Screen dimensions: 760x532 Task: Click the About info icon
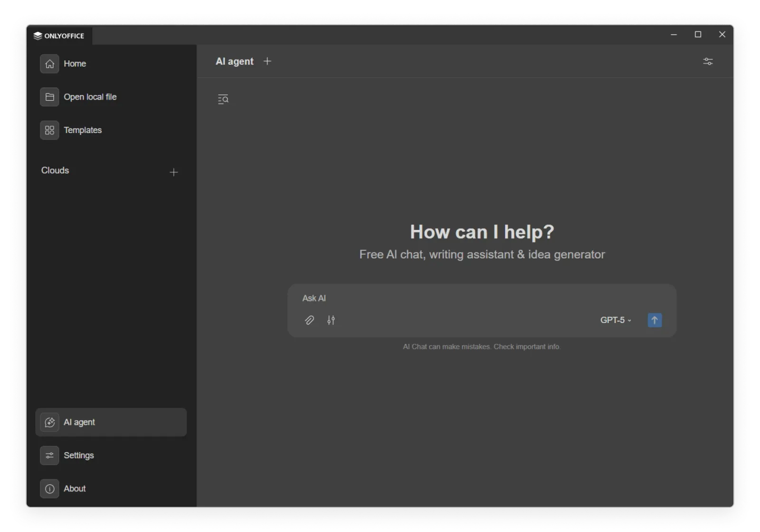click(x=49, y=489)
